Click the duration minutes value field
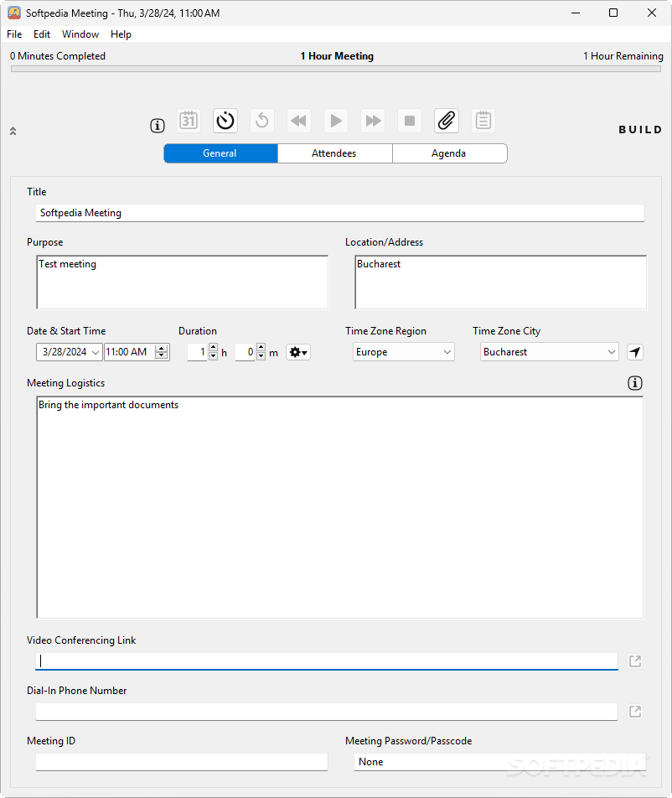 click(246, 352)
